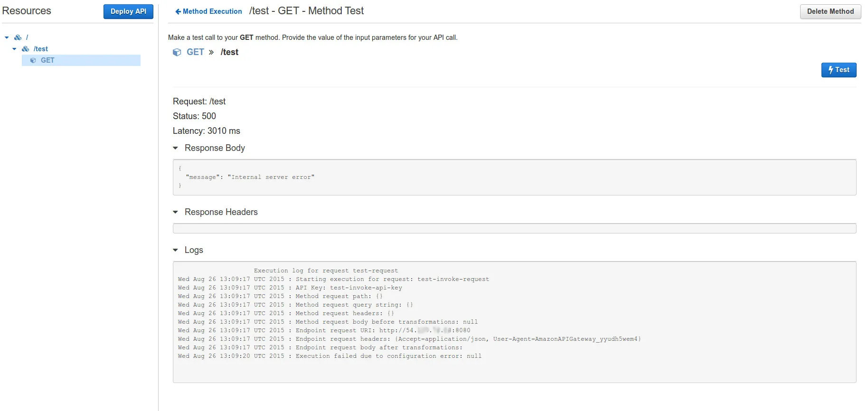Click the GET method cube icon in the sidebar
This screenshot has width=868, height=411.
click(x=33, y=60)
